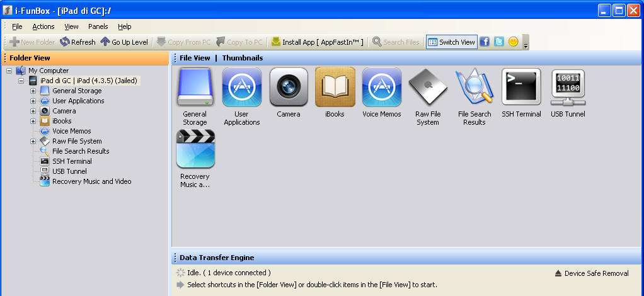This screenshot has width=644, height=296.
Task: Click the Folder View panel header
Action: (x=85, y=58)
